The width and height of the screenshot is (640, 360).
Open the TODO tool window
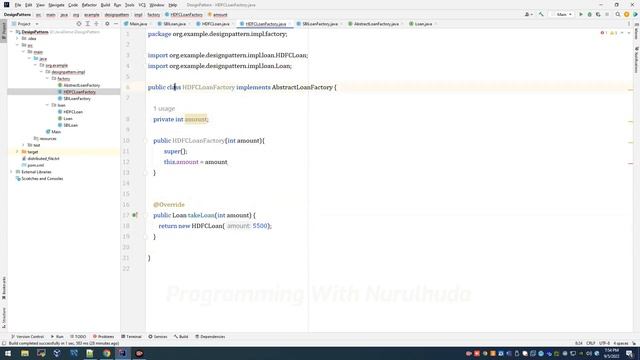click(x=78, y=337)
